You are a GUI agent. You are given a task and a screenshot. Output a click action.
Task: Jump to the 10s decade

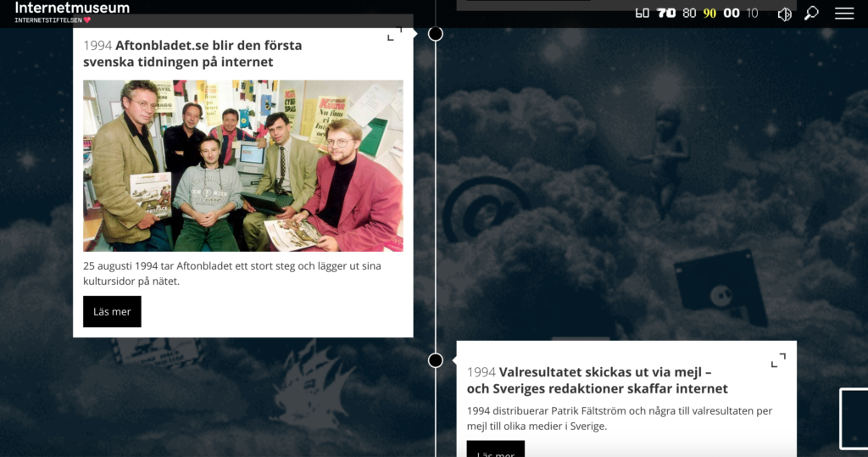tap(752, 14)
